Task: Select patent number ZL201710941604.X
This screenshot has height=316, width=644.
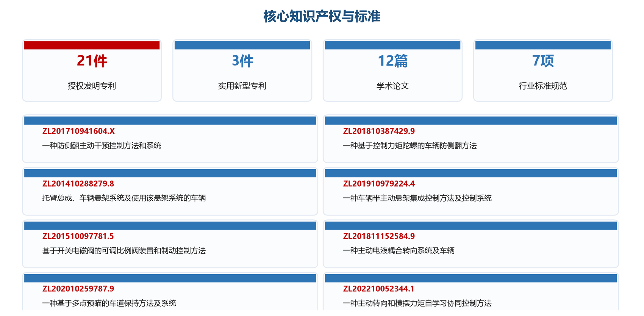Action: [78, 131]
